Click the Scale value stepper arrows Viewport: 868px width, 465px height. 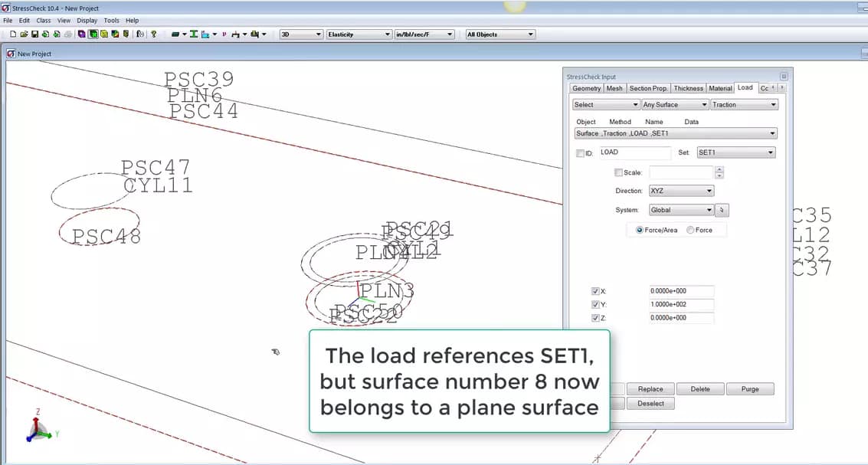point(719,172)
